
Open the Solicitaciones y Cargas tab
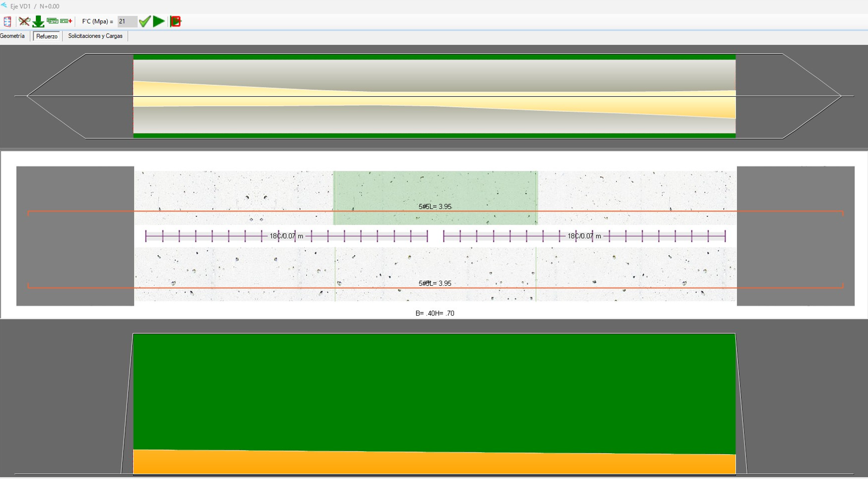pyautogui.click(x=95, y=36)
